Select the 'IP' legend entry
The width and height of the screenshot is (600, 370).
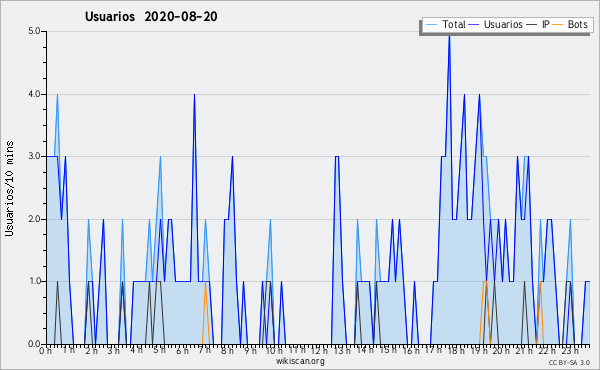pos(538,25)
